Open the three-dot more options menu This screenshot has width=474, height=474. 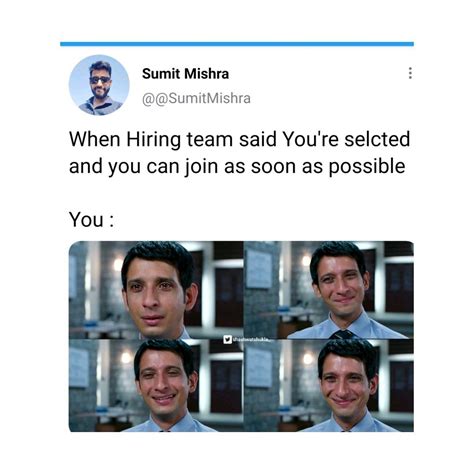coord(410,73)
